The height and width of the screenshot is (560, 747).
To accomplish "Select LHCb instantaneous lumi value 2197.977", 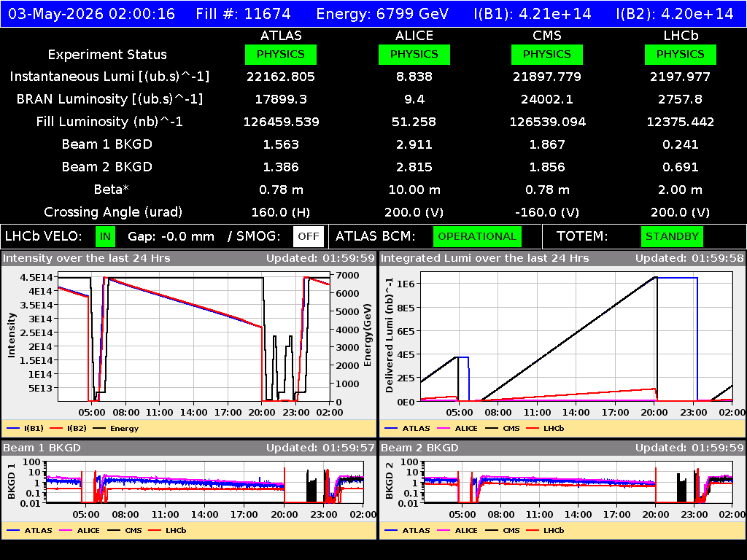I will tap(681, 77).
